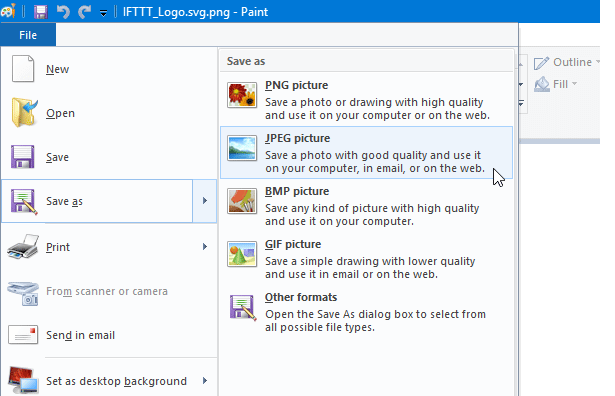Click the "IFTTT_Logo.svg.png - Paint" title text

tap(195, 12)
